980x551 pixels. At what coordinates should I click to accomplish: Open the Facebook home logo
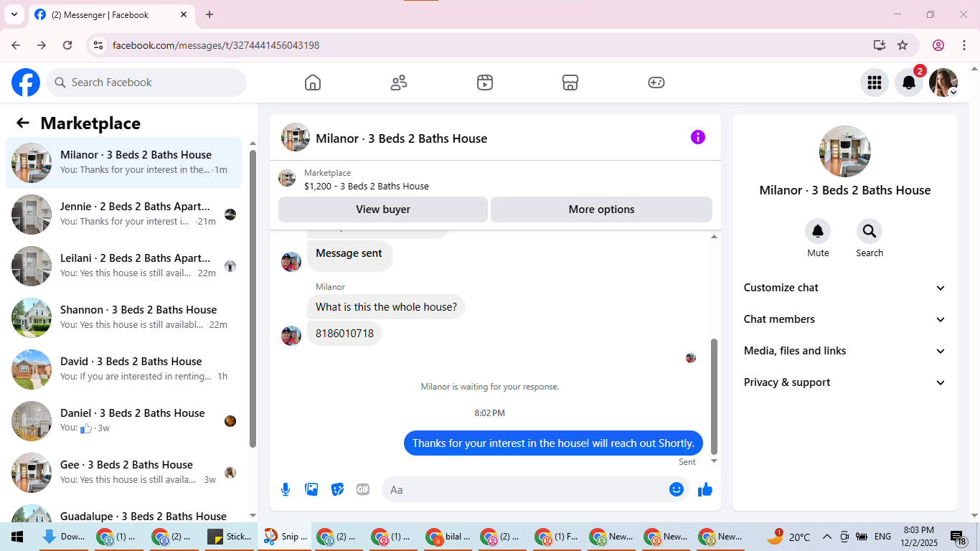pos(26,83)
